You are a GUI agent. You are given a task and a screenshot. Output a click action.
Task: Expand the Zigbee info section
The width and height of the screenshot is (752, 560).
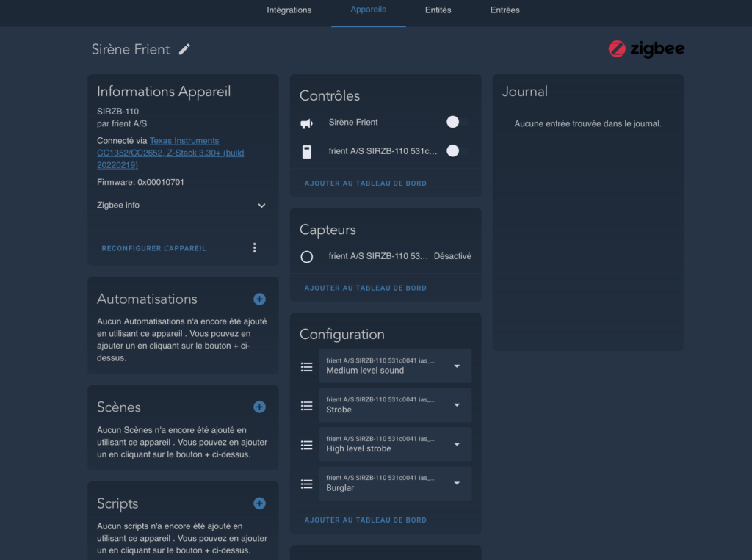tap(182, 206)
